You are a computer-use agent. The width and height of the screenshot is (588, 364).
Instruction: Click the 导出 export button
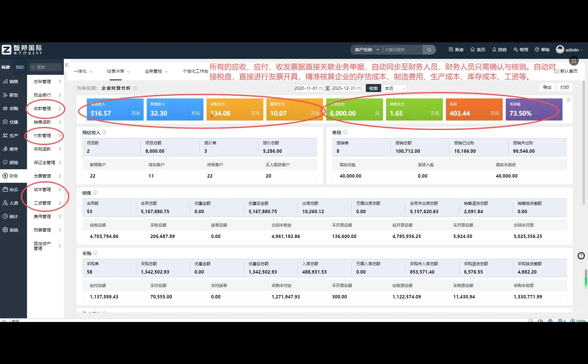(547, 87)
